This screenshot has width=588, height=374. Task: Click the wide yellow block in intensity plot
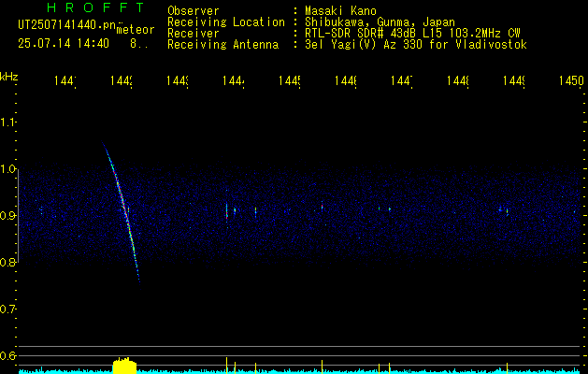click(125, 366)
